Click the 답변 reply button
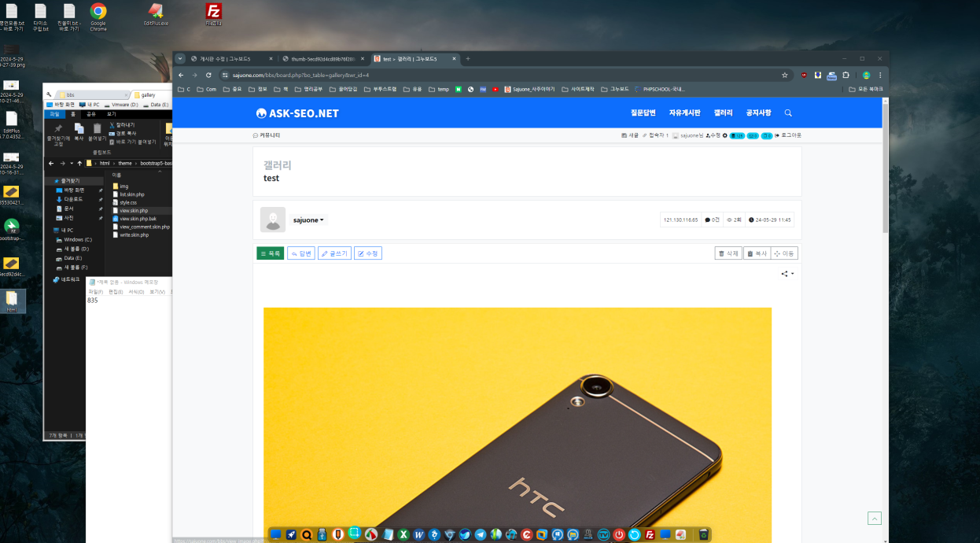The height and width of the screenshot is (543, 980). tap(301, 253)
